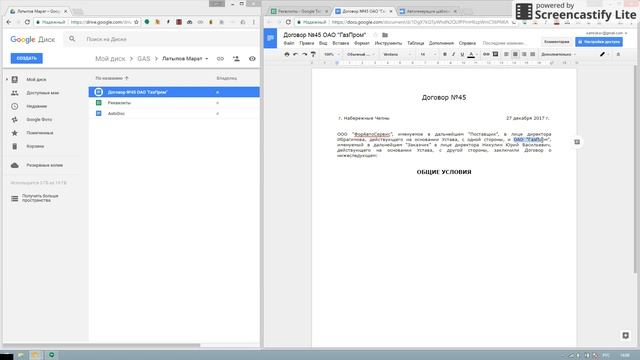Viewport: 640px width, 360px height.
Task: Click Получить больше пространства link
Action: [x=40, y=198]
